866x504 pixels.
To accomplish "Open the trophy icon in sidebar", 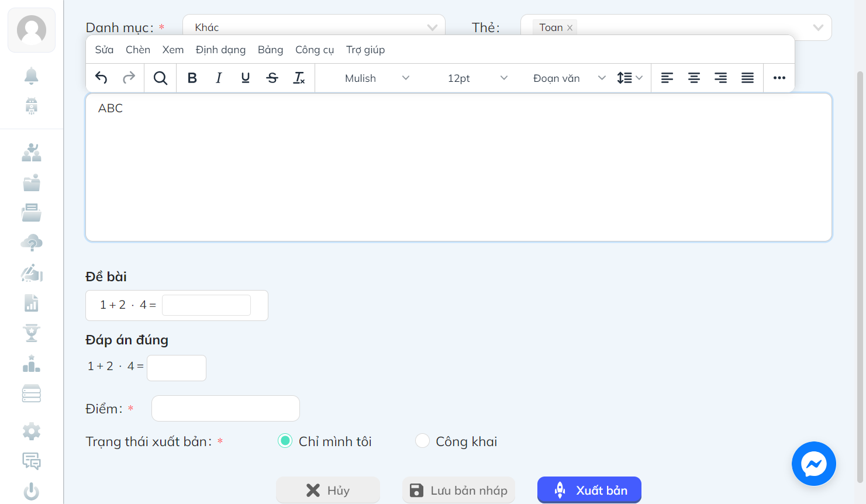I will click(32, 333).
